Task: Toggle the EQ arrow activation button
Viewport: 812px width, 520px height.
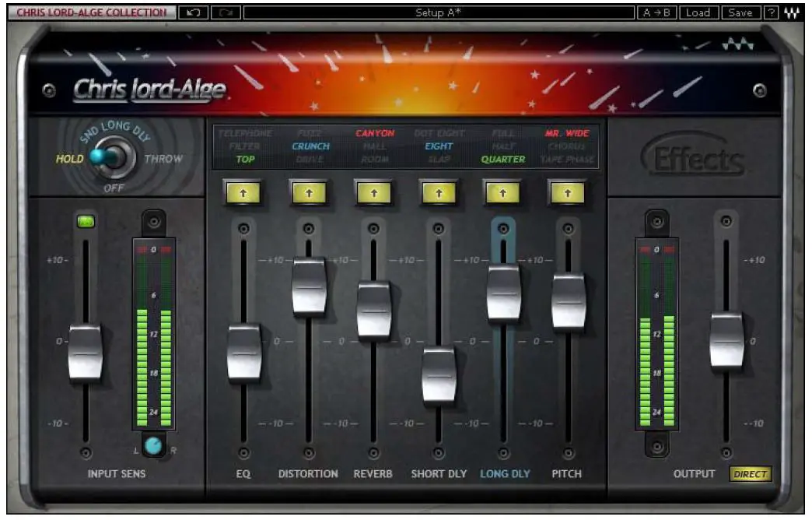Action: (x=243, y=192)
